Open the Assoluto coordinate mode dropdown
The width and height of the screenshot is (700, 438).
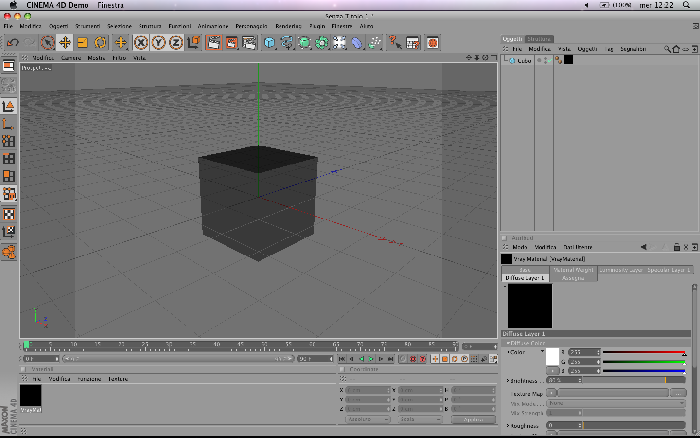point(368,420)
